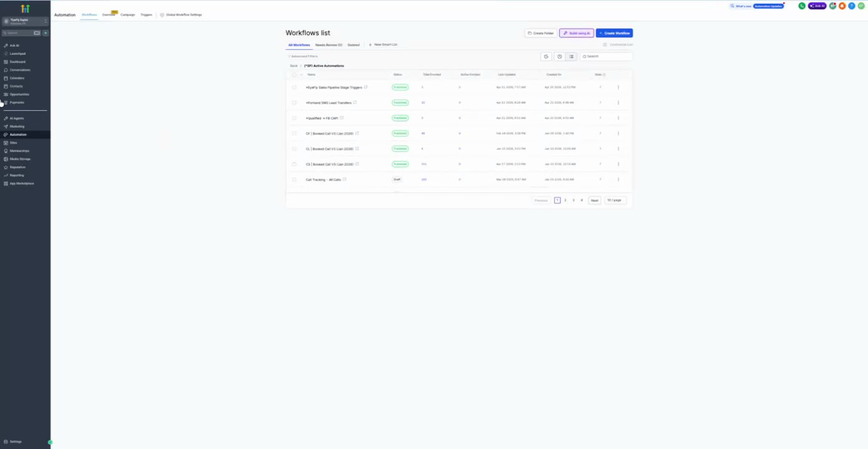Switch to the Needs Review tab
The height and width of the screenshot is (449, 868).
pos(329,45)
